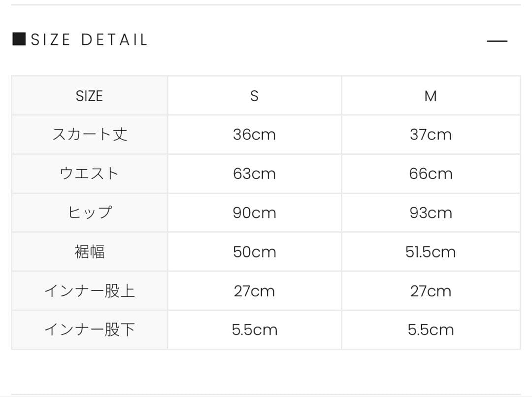The width and height of the screenshot is (532, 397).
Task: Select the 50cm hem width value
Action: click(254, 252)
